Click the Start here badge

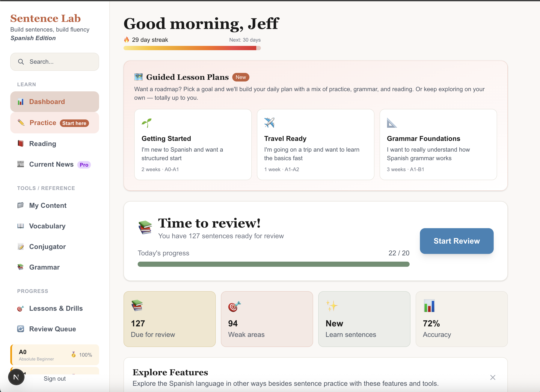[74, 123]
